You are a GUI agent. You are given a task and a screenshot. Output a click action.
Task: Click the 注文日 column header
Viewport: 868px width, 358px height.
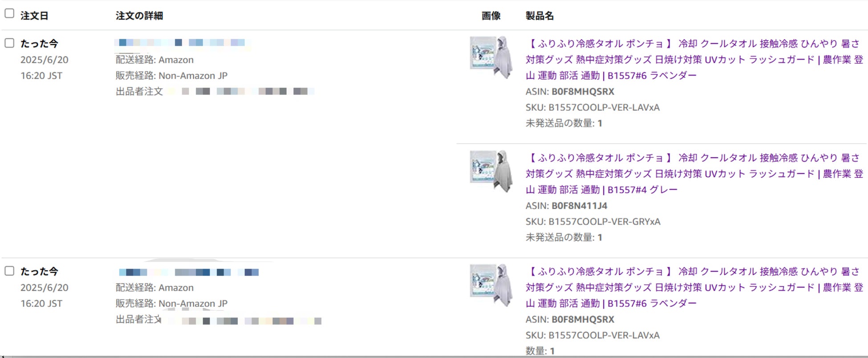tap(34, 16)
